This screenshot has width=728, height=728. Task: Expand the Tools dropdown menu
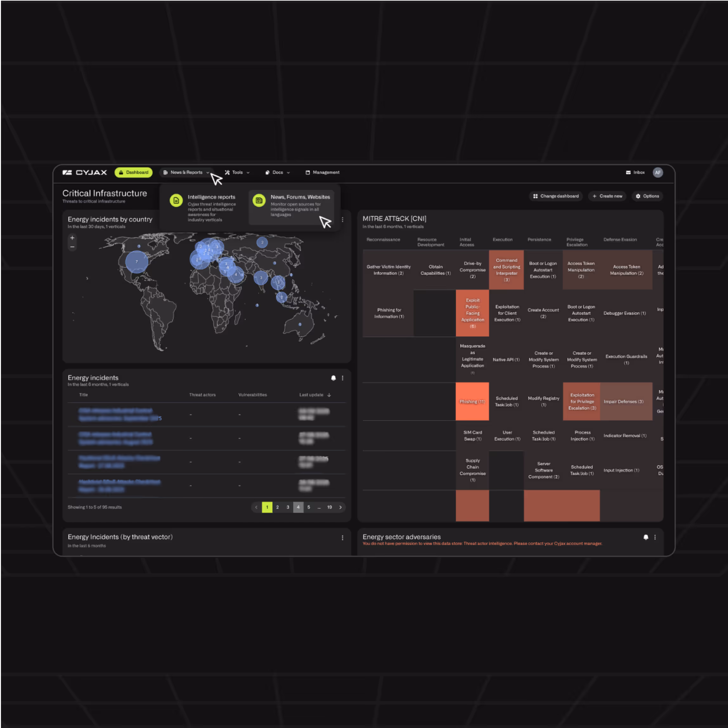(237, 172)
